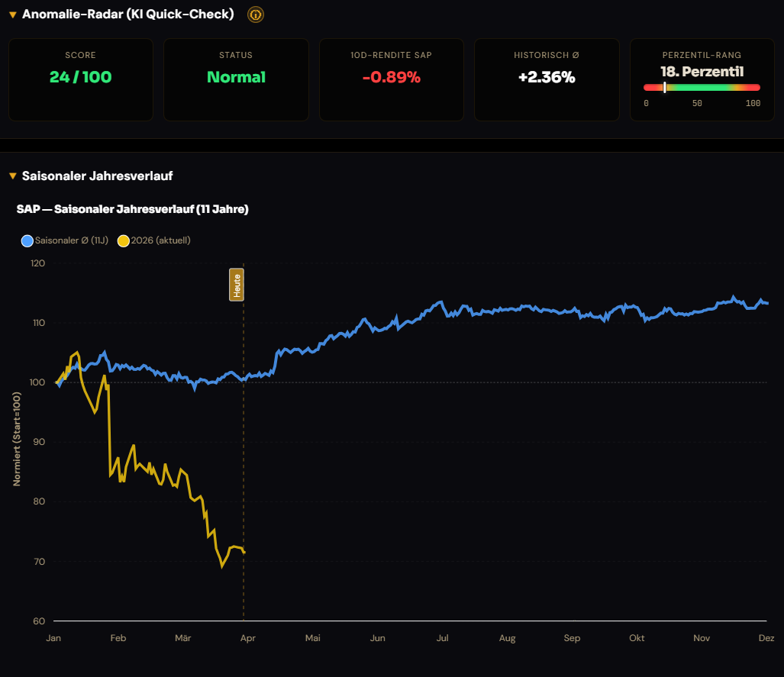784x677 pixels.
Task: Click the Heute marker on the chart
Action: pos(237,285)
